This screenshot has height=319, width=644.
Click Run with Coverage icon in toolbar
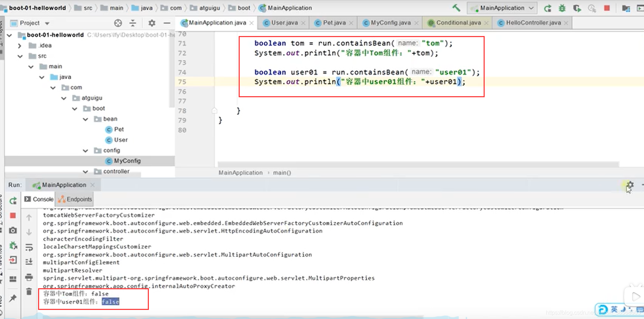coord(577,8)
